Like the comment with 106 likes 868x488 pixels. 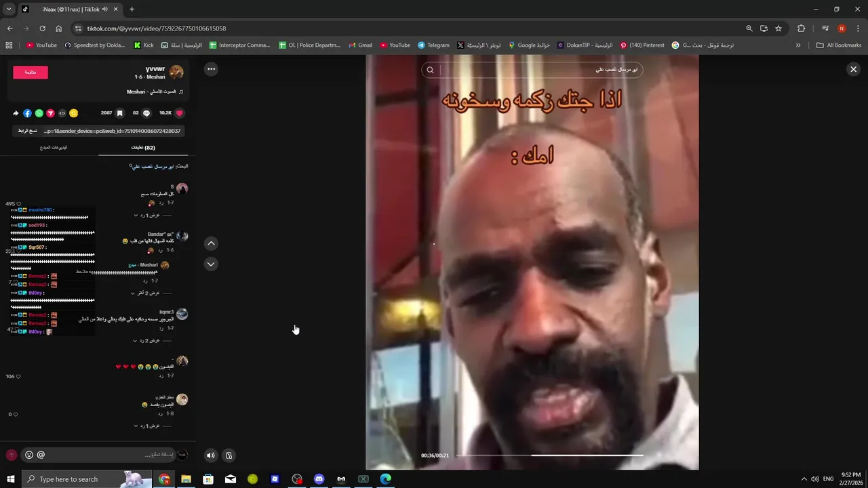(18, 376)
